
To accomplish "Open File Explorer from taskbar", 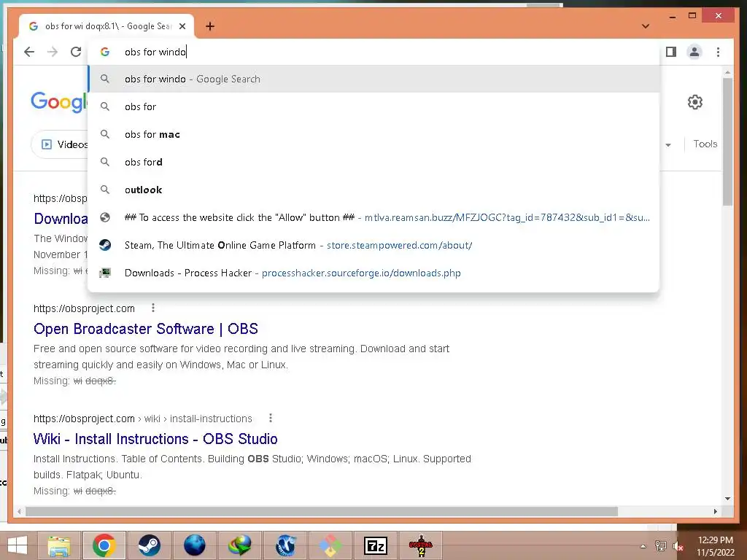I will 59,545.
